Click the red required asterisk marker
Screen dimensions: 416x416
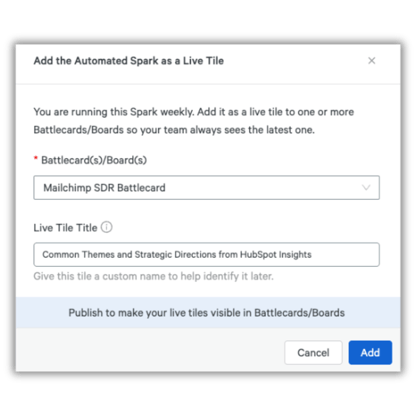point(36,158)
